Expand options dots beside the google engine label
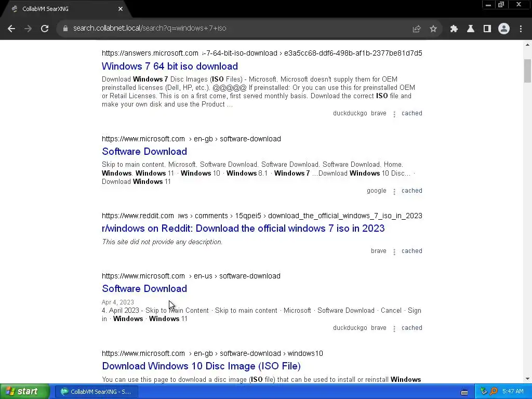This screenshot has height=399, width=532. point(394,191)
